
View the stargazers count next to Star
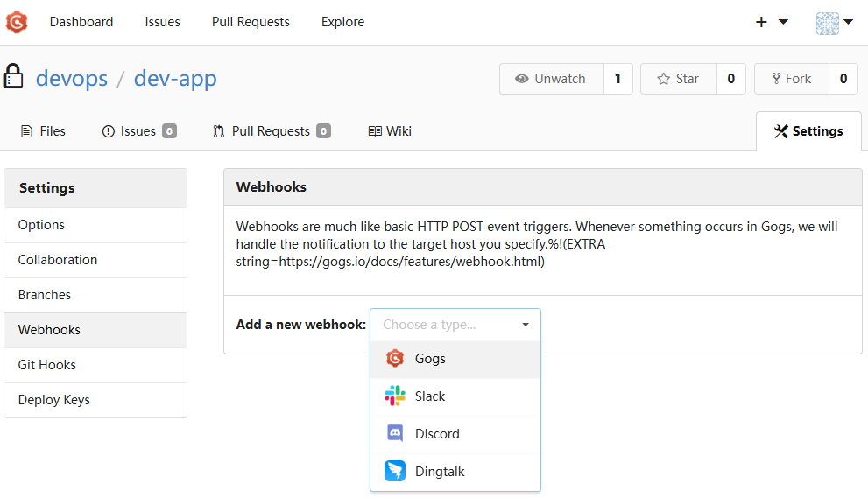[x=730, y=79]
